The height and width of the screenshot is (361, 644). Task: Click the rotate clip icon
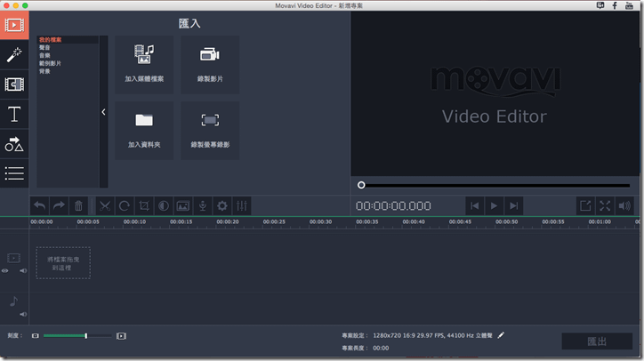(x=125, y=205)
